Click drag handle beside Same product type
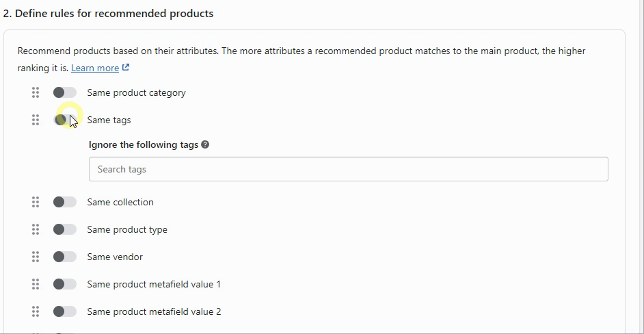This screenshot has height=334, width=644. [36, 229]
